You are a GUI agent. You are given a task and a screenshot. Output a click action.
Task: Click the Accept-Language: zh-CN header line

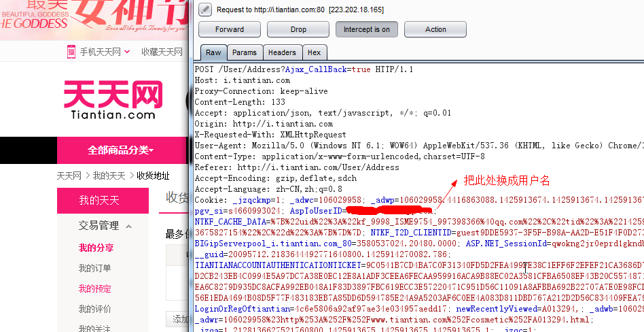click(268, 189)
